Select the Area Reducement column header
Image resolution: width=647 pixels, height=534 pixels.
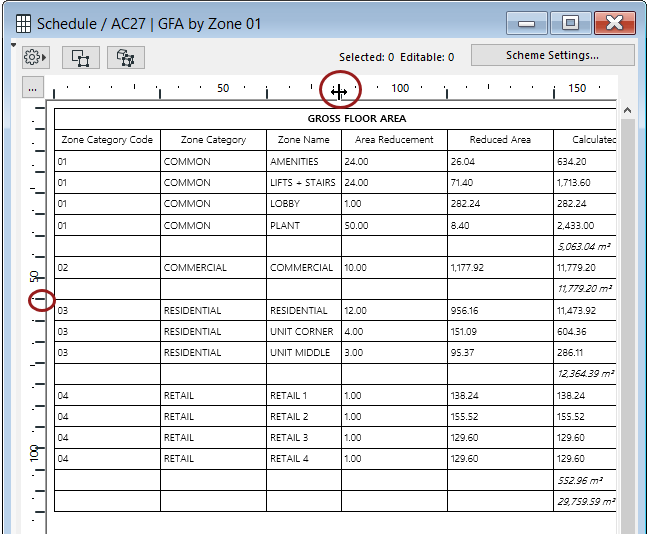click(394, 140)
